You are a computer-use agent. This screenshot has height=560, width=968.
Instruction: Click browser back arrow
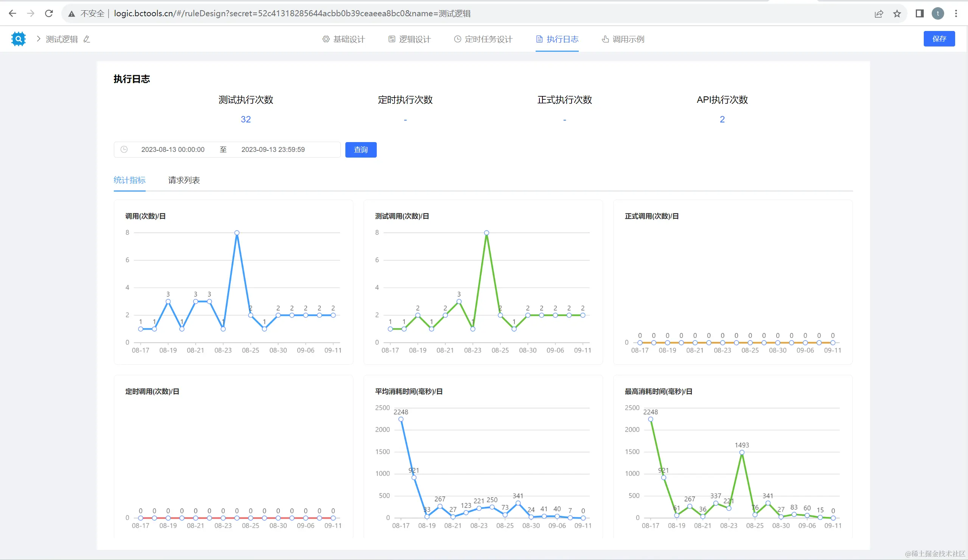(x=12, y=14)
